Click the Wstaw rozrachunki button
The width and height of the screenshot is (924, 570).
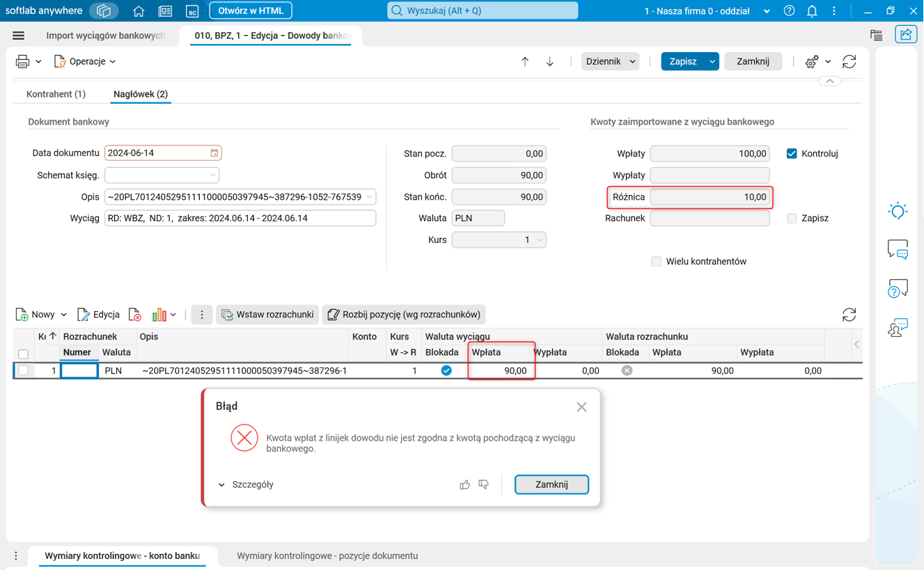(x=267, y=315)
